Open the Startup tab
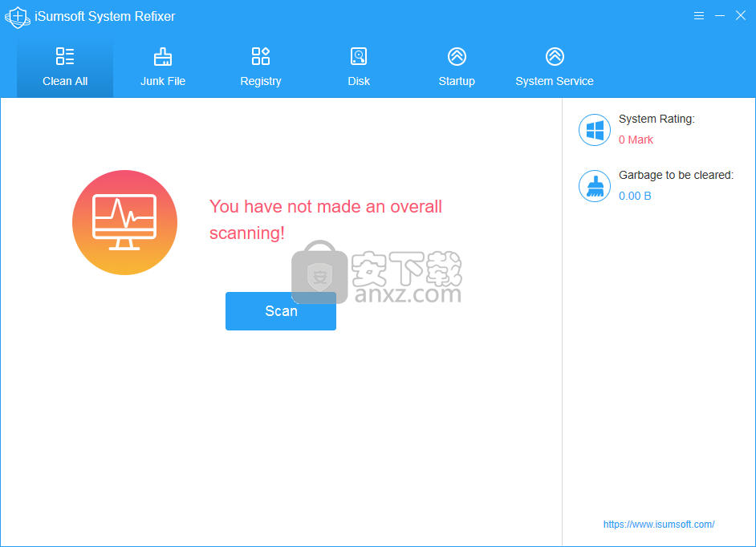This screenshot has width=756, height=547. click(457, 67)
